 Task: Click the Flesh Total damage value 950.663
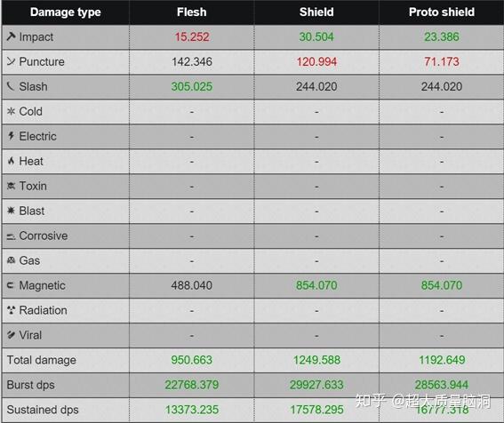192,360
